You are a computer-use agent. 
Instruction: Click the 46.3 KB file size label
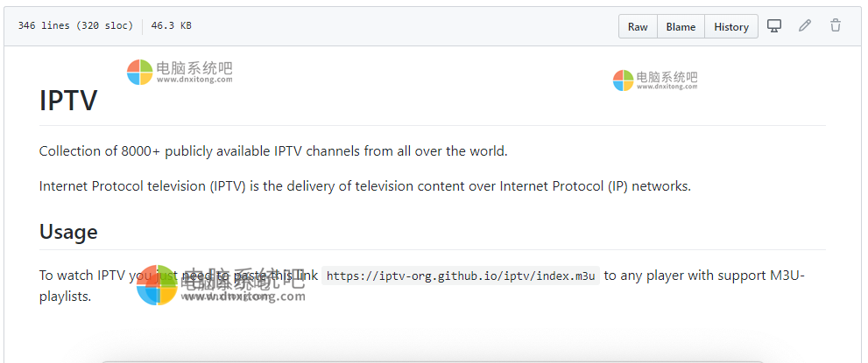[171, 25]
